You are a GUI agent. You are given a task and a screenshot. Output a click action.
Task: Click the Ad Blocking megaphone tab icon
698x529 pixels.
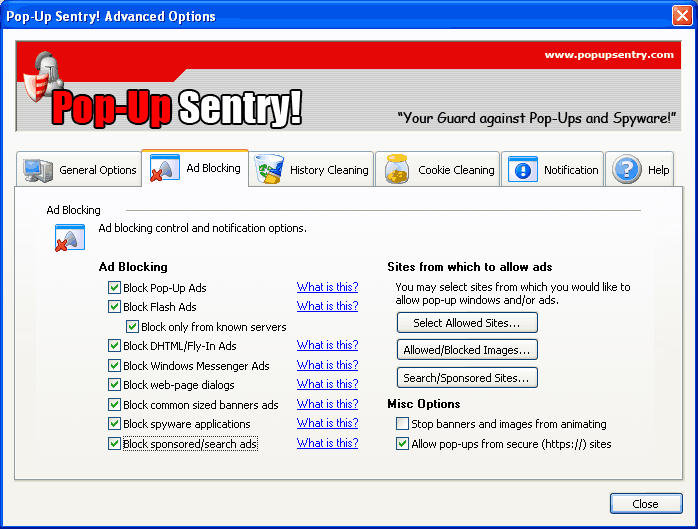(x=165, y=168)
